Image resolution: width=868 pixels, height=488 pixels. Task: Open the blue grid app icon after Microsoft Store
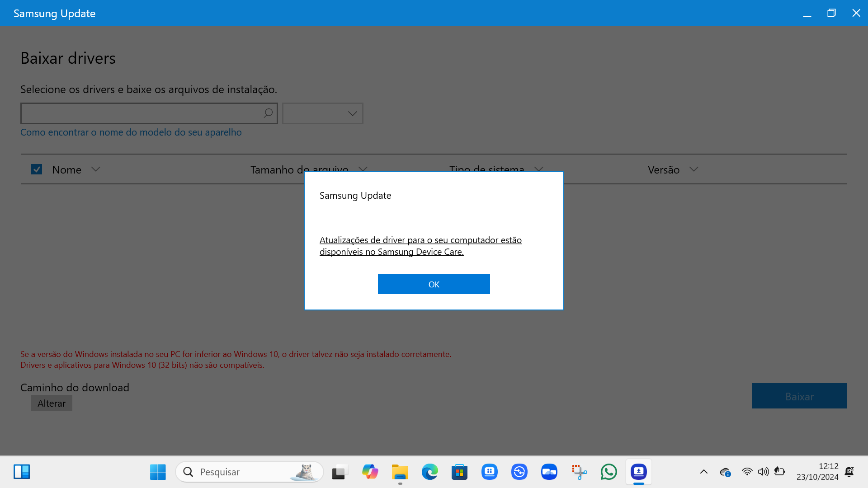tap(489, 472)
